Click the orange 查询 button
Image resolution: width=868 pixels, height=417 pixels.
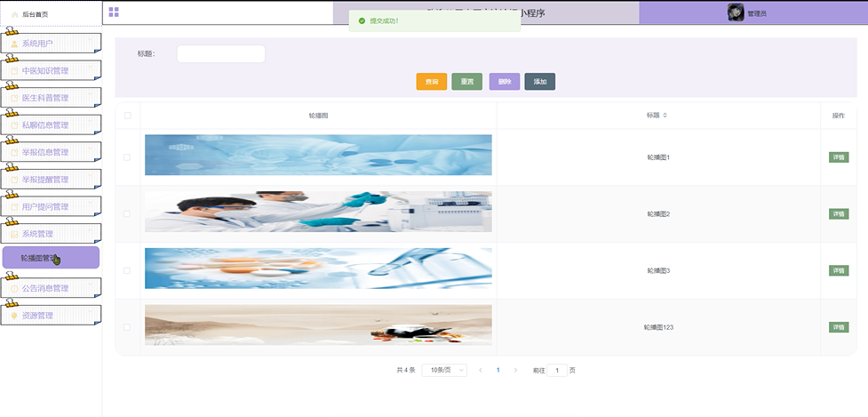click(432, 82)
